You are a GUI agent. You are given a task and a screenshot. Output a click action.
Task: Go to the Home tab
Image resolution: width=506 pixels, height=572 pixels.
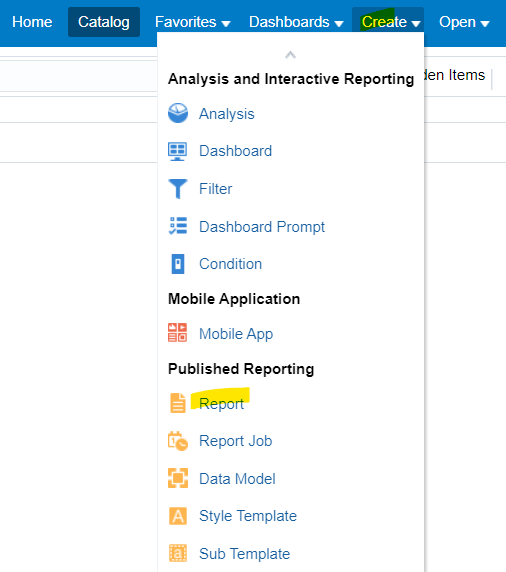[32, 22]
